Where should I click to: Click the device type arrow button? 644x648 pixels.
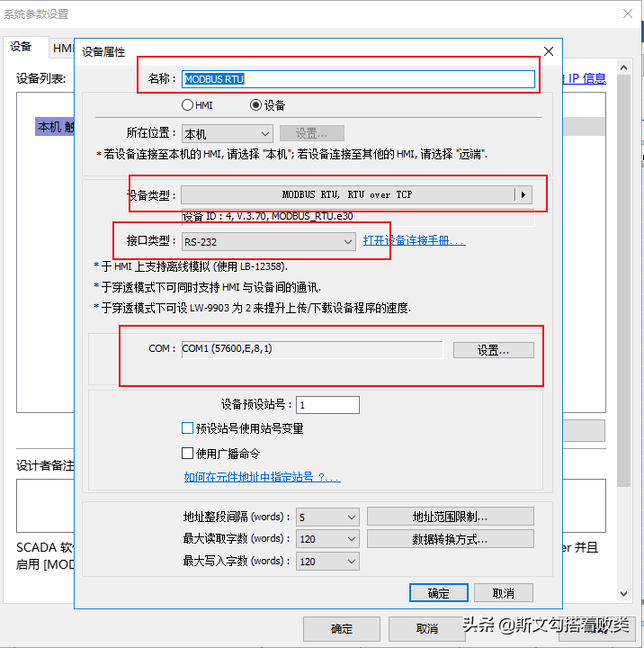[523, 194]
